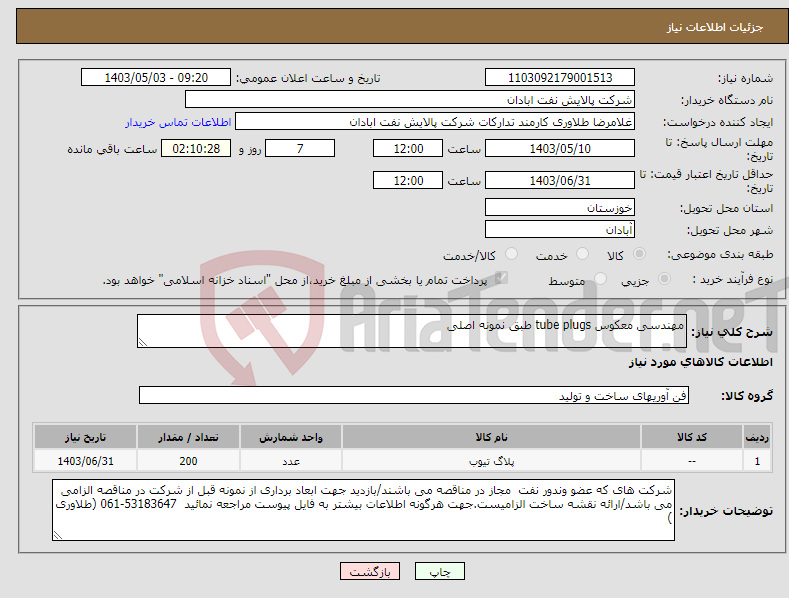Click the نام کالا column header
This screenshot has height=598, width=789.
[x=491, y=437]
